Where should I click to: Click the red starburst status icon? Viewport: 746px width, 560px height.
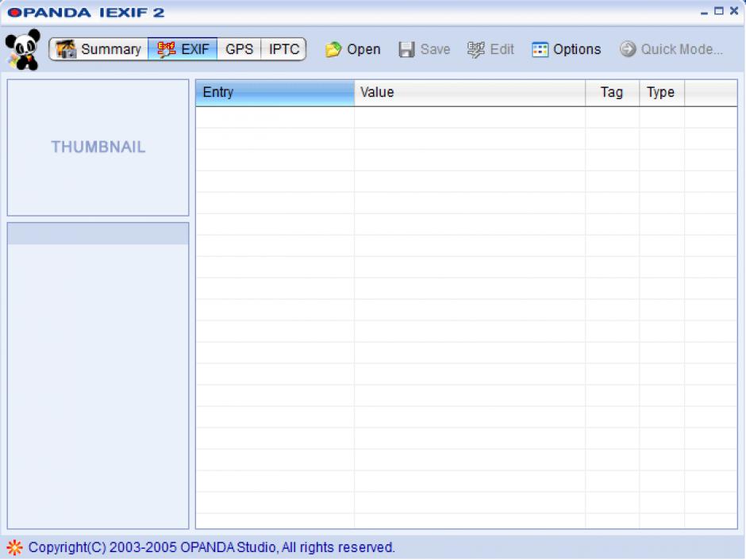[14, 547]
